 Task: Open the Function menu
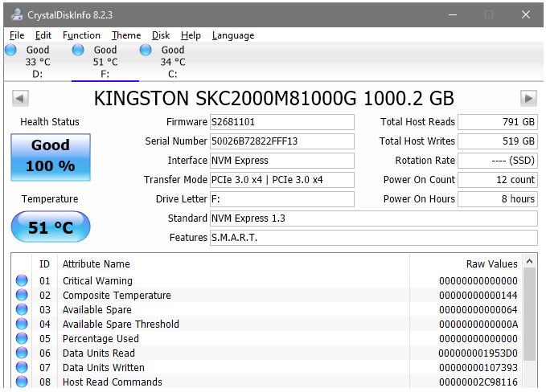point(81,35)
